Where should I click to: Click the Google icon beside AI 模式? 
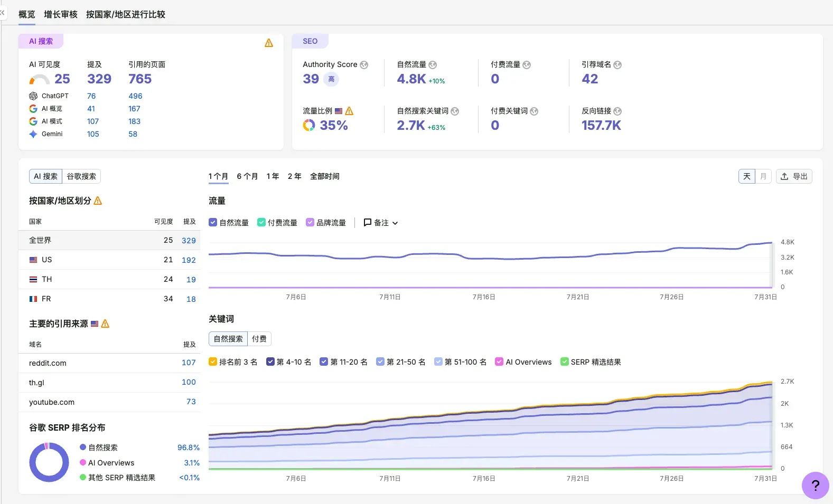coord(33,121)
